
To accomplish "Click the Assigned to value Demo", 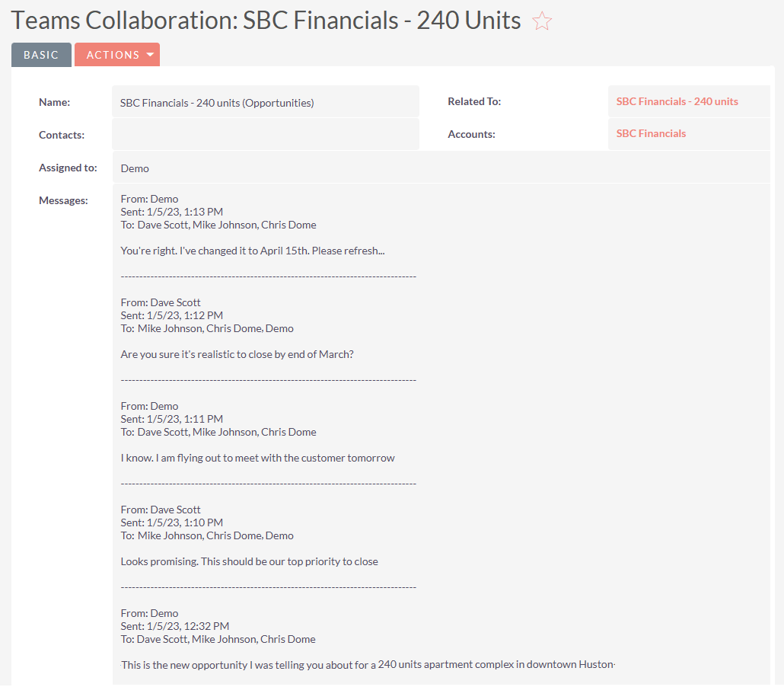I will pos(135,168).
